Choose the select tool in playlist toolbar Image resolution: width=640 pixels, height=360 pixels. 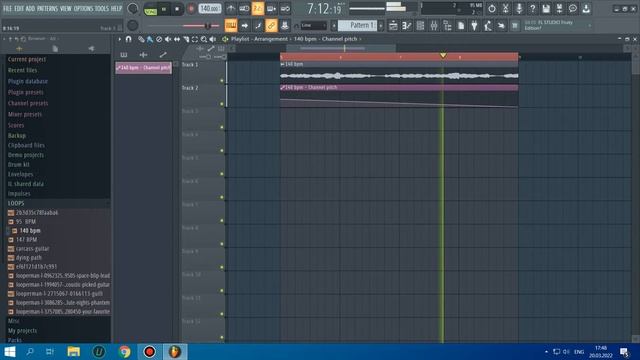coord(195,39)
